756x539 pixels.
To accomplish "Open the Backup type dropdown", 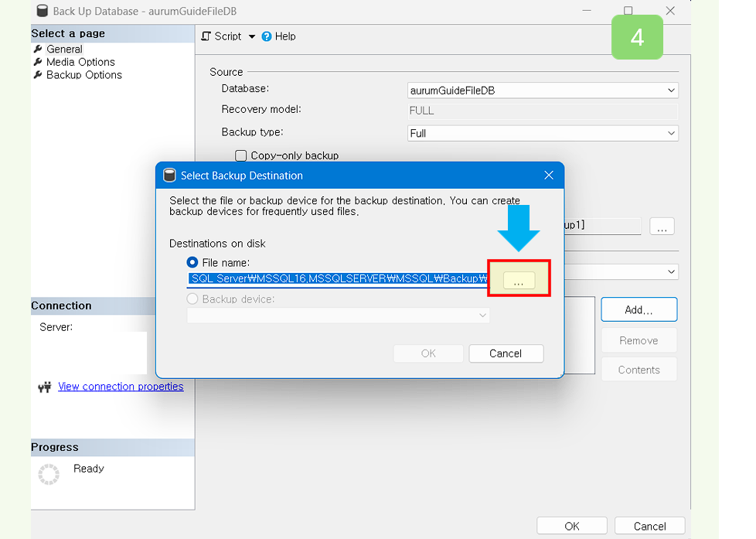I will coord(543,133).
